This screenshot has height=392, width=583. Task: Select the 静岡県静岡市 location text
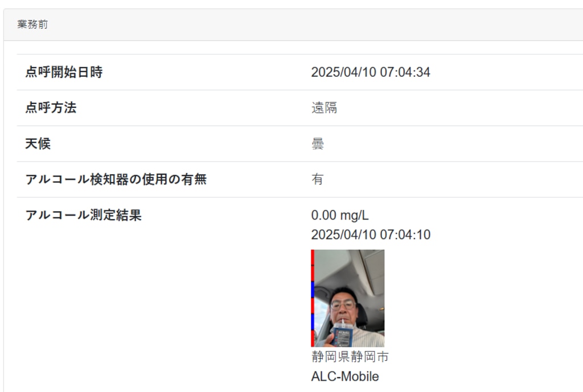pyautogui.click(x=350, y=357)
